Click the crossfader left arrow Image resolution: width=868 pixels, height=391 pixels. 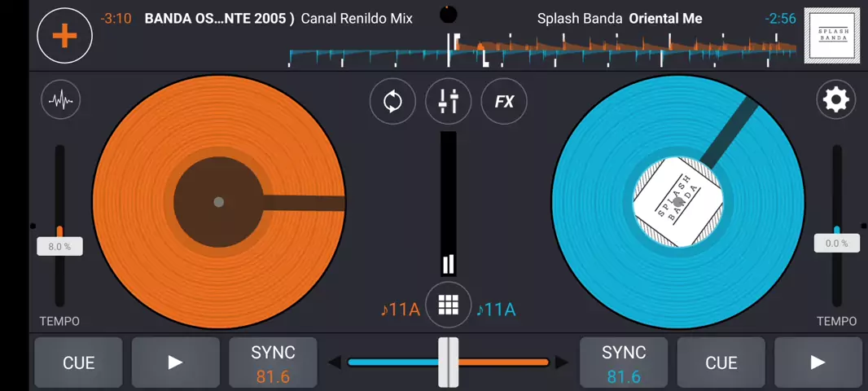[334, 362]
